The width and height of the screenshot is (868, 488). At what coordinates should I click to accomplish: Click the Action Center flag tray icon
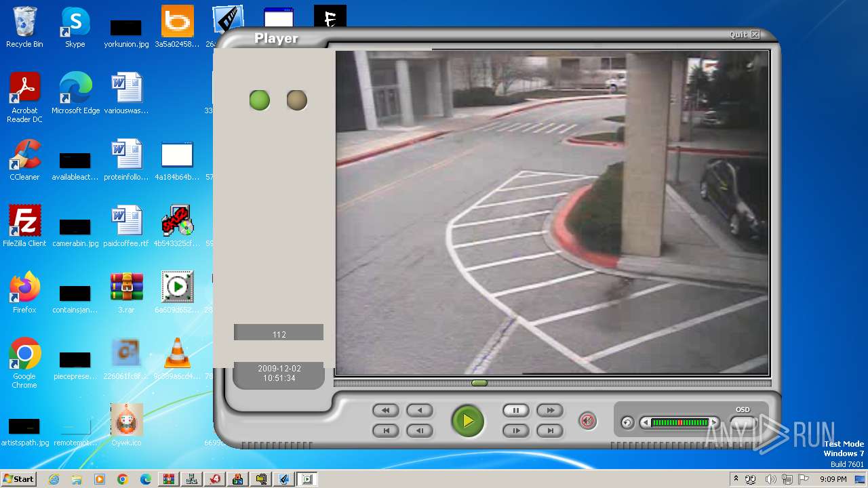[804, 479]
